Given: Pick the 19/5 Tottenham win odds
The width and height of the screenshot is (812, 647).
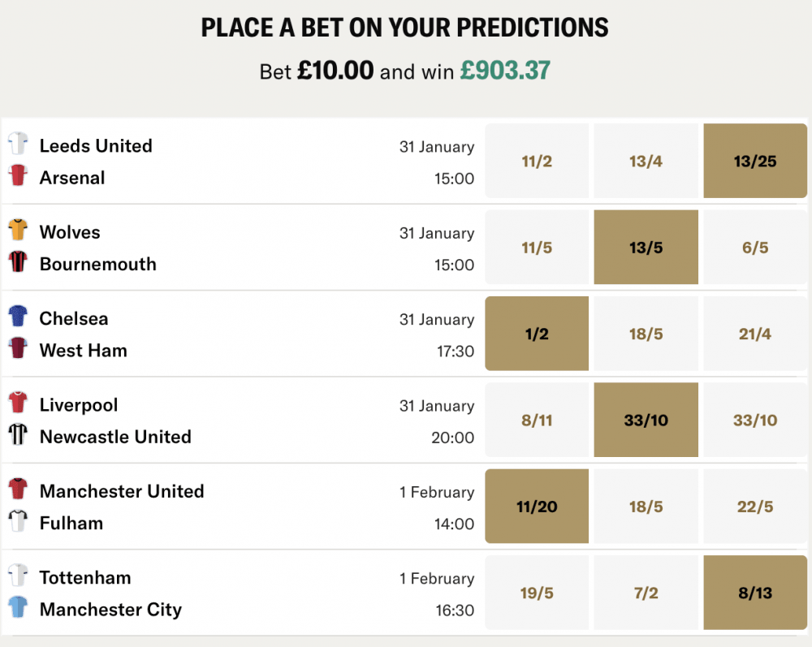Looking at the screenshot, I should tap(537, 592).
